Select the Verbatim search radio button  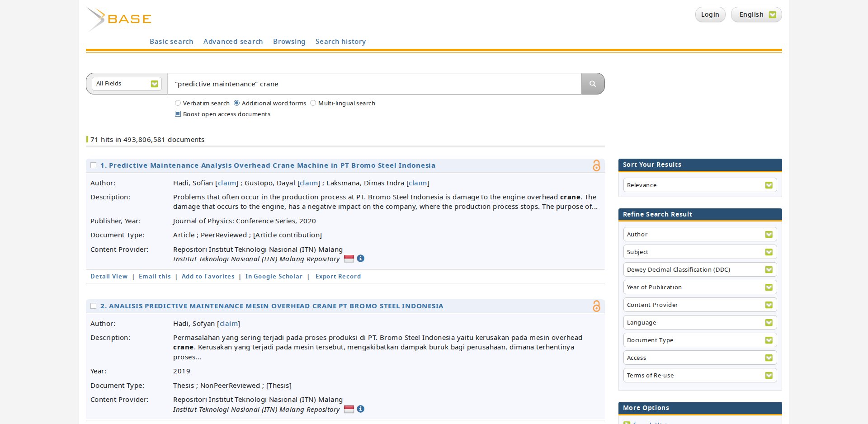tap(178, 103)
